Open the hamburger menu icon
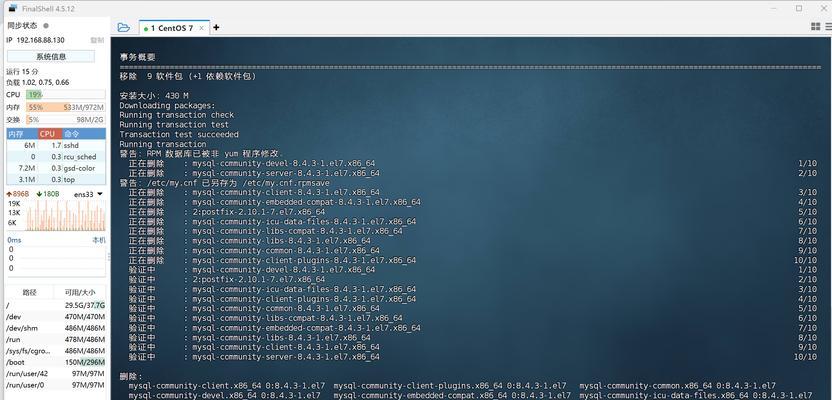The image size is (832, 400). point(828,27)
